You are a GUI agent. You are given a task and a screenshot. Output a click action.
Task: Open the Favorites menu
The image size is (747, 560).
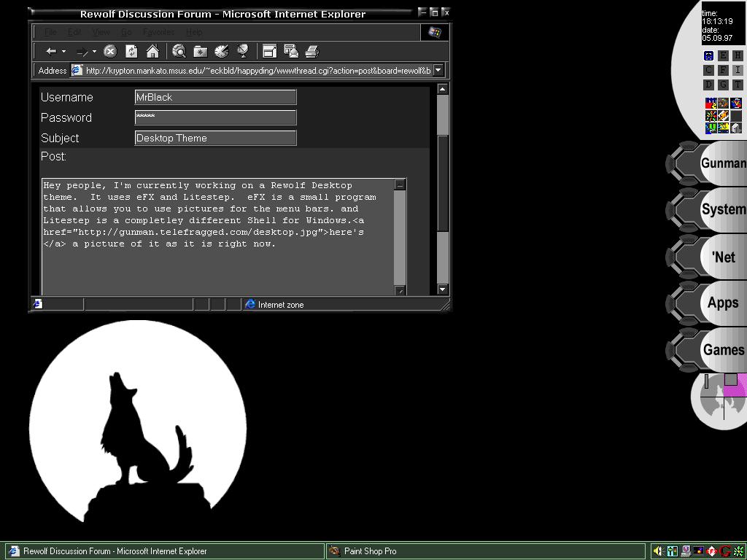coord(158,32)
